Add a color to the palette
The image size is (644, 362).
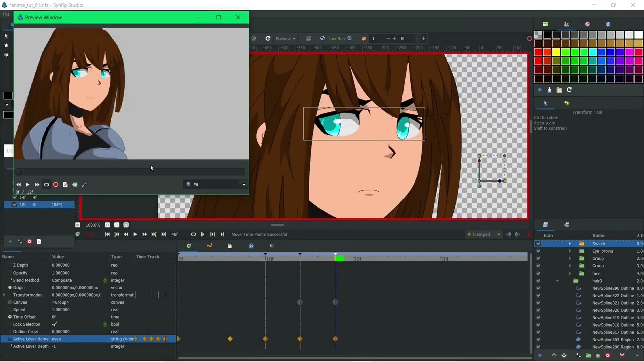(540, 90)
